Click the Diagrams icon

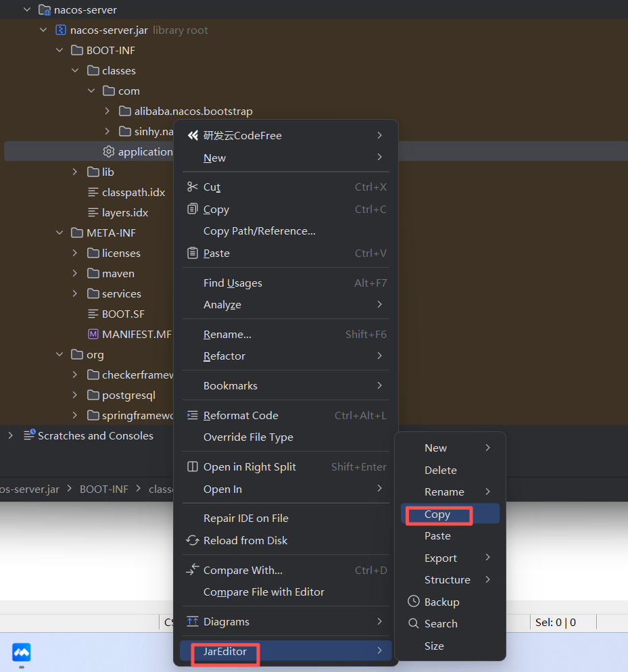[193, 621]
